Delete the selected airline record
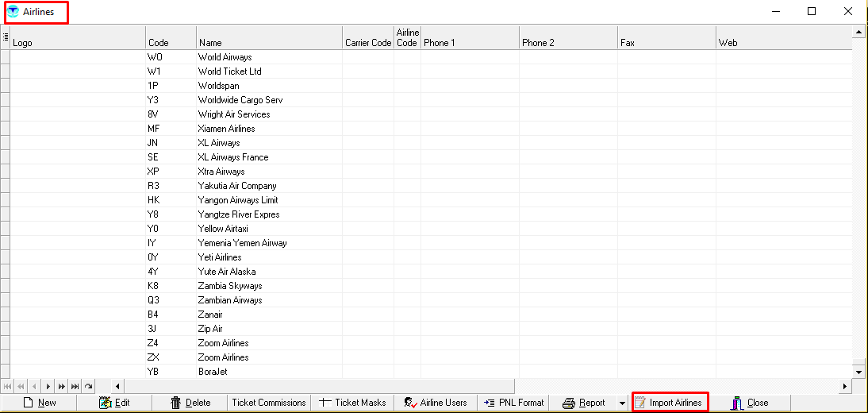Image resolution: width=868 pixels, height=413 pixels. (x=190, y=403)
